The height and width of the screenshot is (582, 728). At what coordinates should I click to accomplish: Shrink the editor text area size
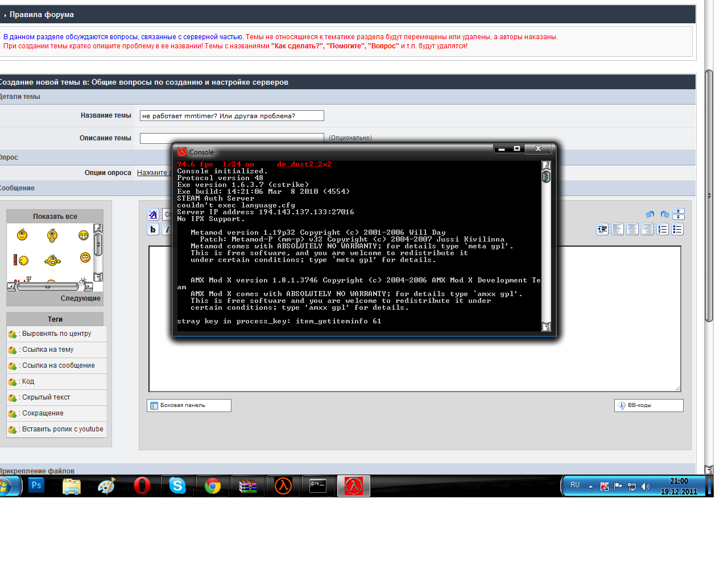click(679, 211)
